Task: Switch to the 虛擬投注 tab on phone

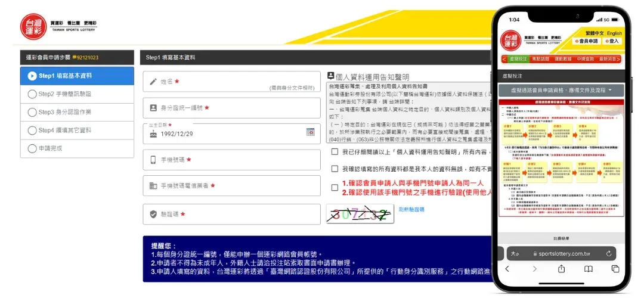Action: click(518, 59)
